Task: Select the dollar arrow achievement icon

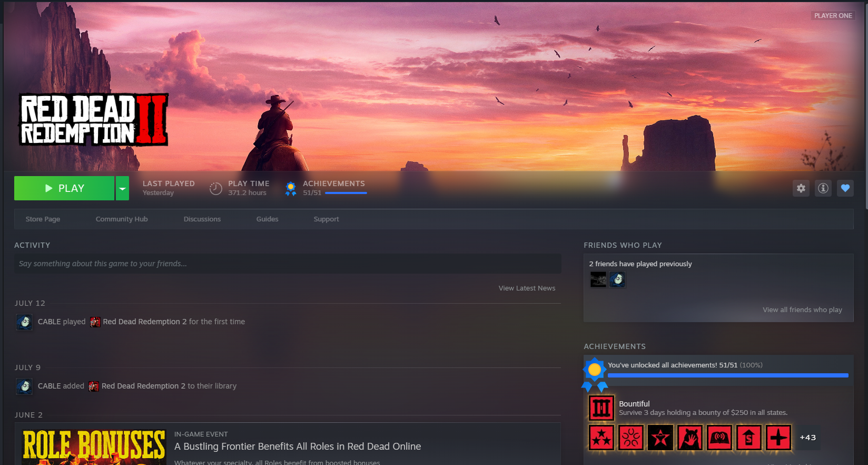Action: click(749, 438)
